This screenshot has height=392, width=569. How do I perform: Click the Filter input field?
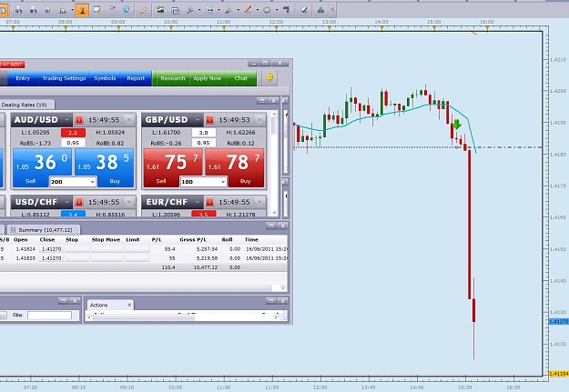click(50, 316)
